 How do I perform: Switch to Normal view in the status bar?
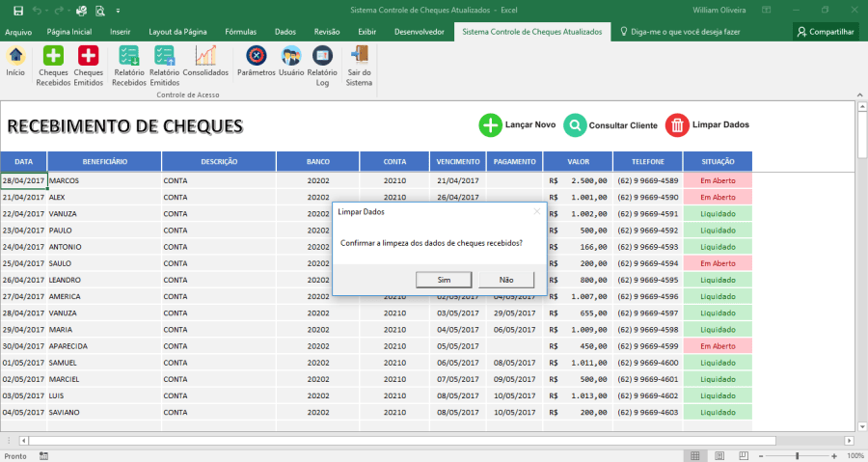(x=695, y=456)
